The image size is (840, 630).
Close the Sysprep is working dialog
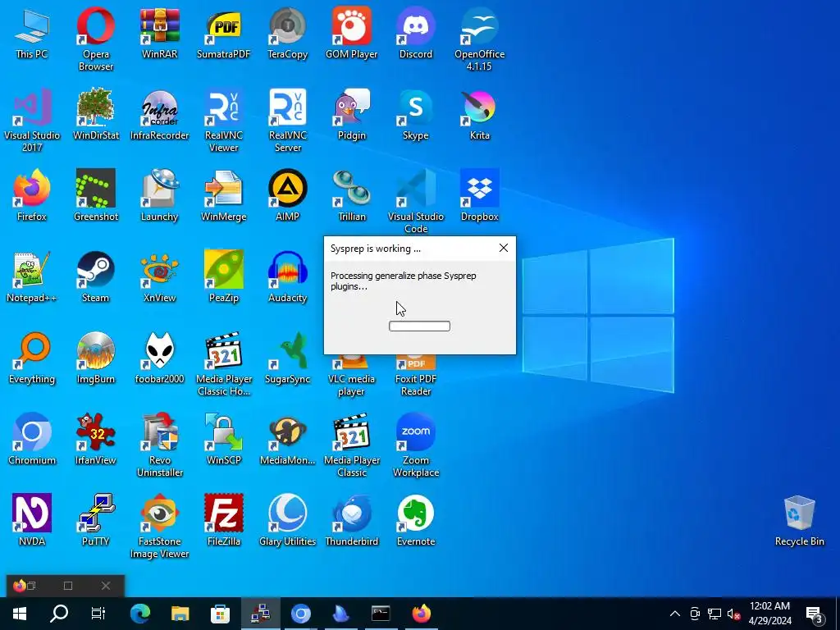(x=504, y=248)
